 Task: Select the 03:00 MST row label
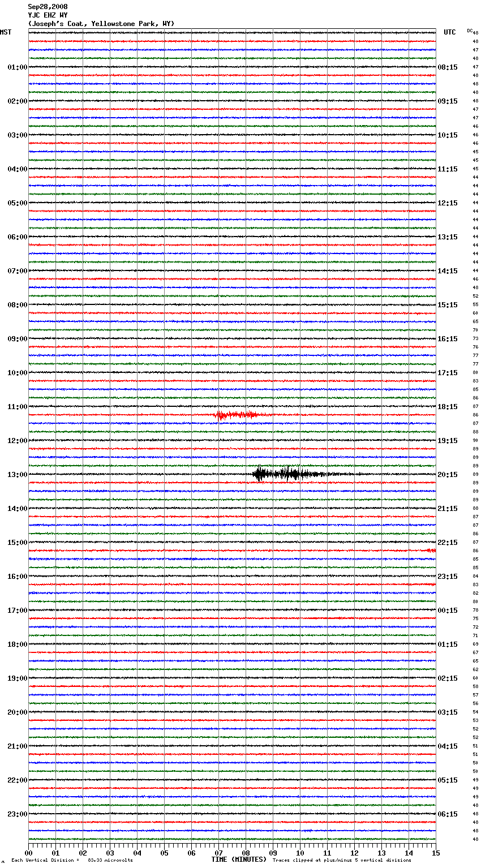coord(18,135)
